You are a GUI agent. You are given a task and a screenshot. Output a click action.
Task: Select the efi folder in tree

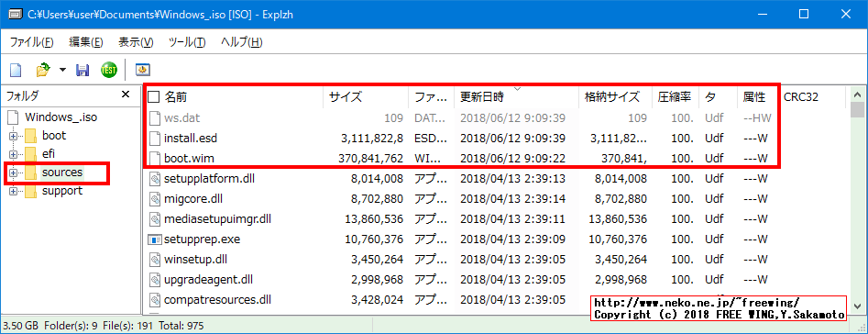click(x=49, y=153)
